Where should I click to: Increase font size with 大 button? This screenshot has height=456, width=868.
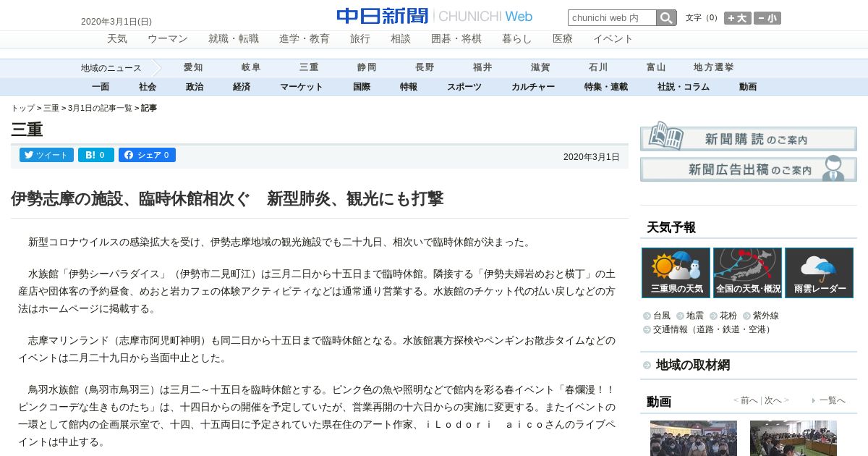[x=738, y=19]
